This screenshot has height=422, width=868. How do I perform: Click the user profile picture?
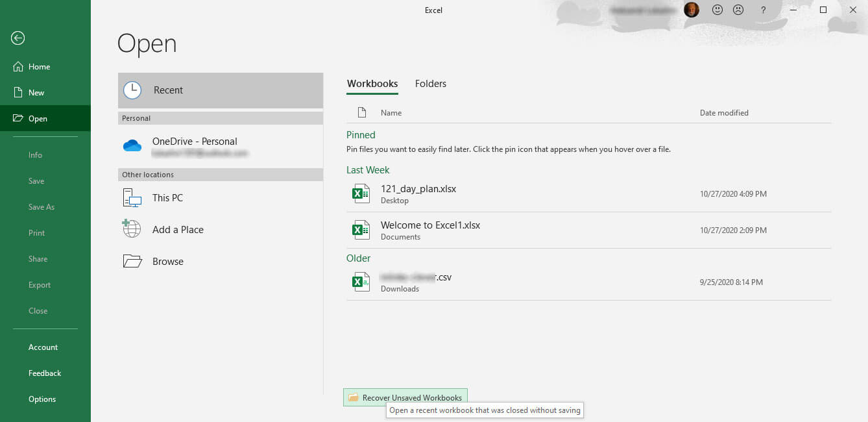point(692,10)
